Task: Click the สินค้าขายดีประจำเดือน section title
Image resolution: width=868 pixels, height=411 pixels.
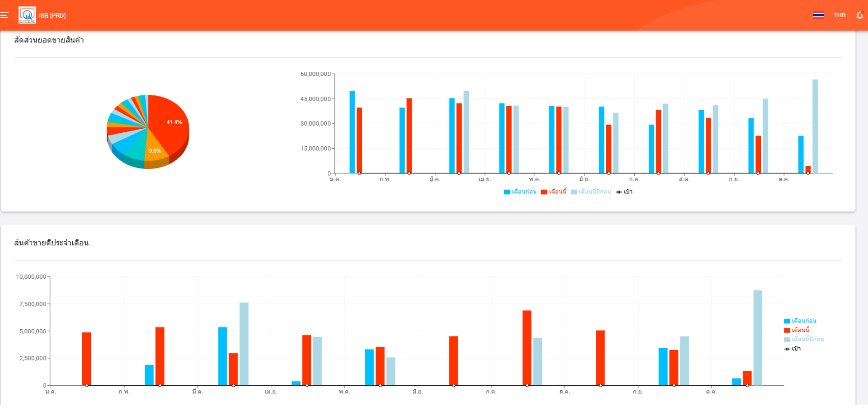Action: [x=52, y=243]
